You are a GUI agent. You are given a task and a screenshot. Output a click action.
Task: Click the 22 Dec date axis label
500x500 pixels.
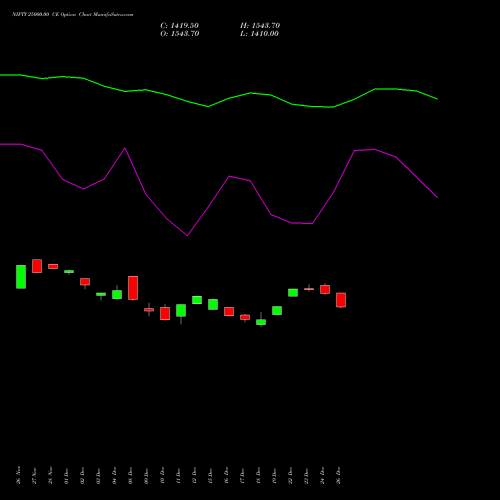(290, 475)
